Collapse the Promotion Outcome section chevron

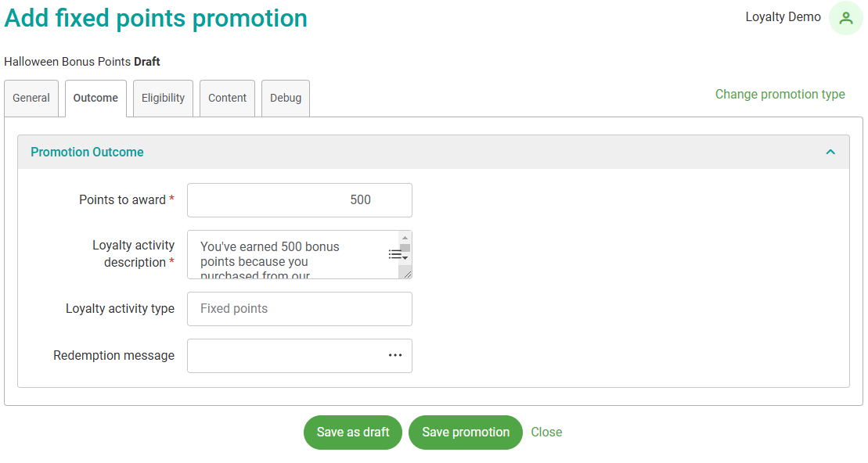click(830, 153)
